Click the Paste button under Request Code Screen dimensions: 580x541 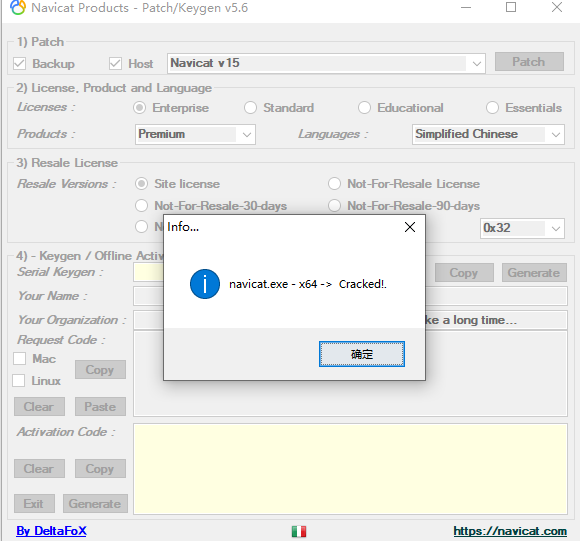pos(100,407)
